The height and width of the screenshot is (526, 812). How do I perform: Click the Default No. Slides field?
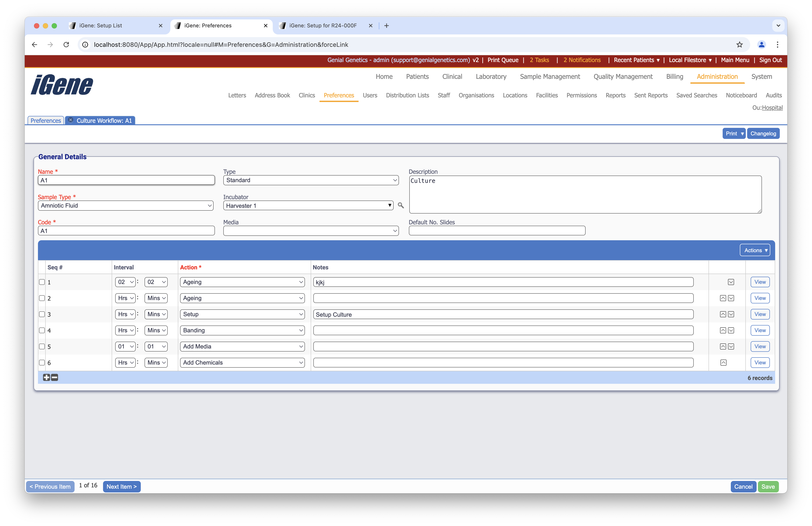(x=497, y=231)
